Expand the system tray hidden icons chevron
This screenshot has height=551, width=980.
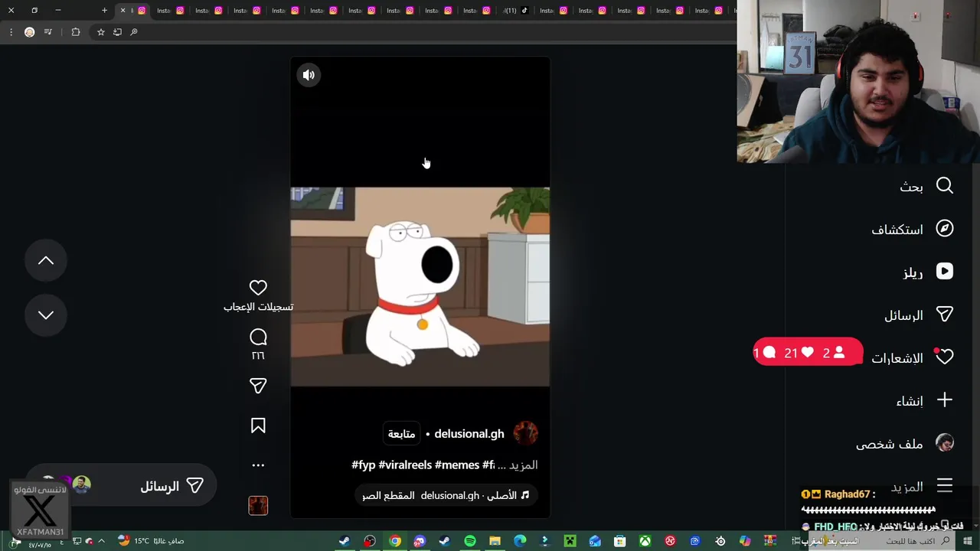(x=101, y=541)
